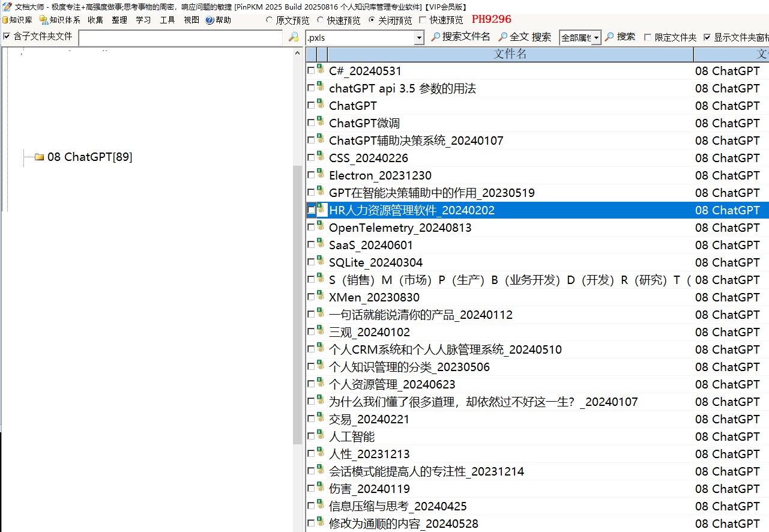The width and height of the screenshot is (769, 532).
Task: Click the 知识体系 icon in menu bar
Action: [x=44, y=20]
